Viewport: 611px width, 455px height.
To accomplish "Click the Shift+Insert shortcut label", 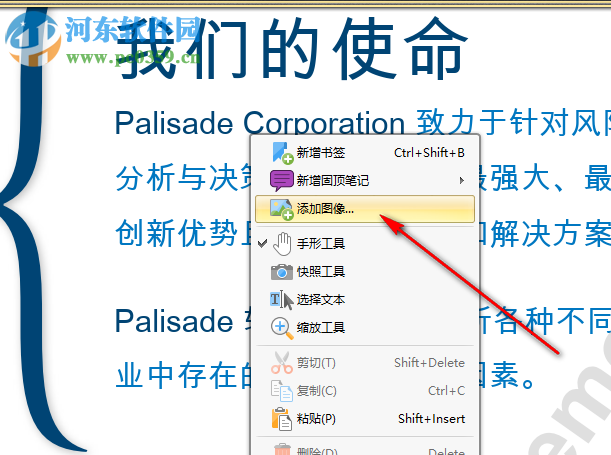I will tap(431, 419).
